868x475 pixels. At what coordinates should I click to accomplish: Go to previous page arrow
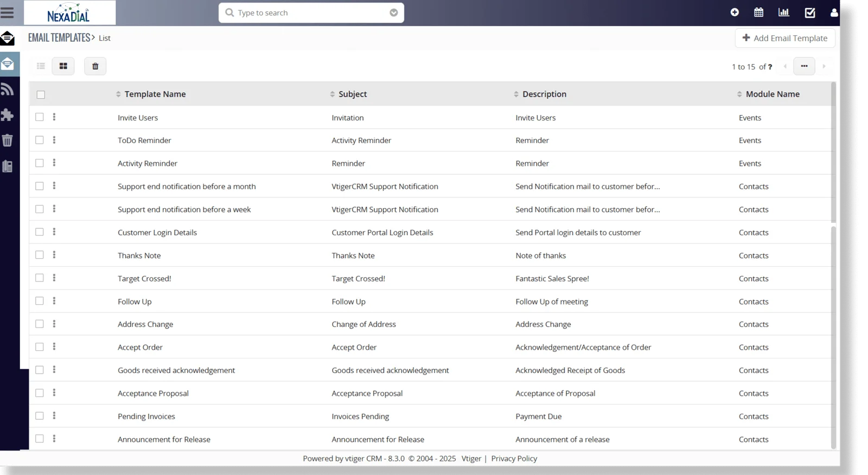785,66
